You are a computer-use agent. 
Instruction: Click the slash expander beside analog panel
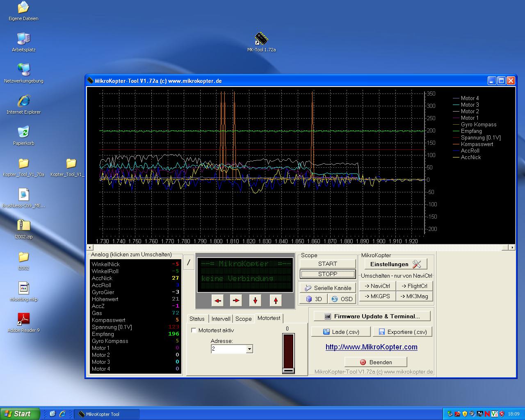[189, 262]
